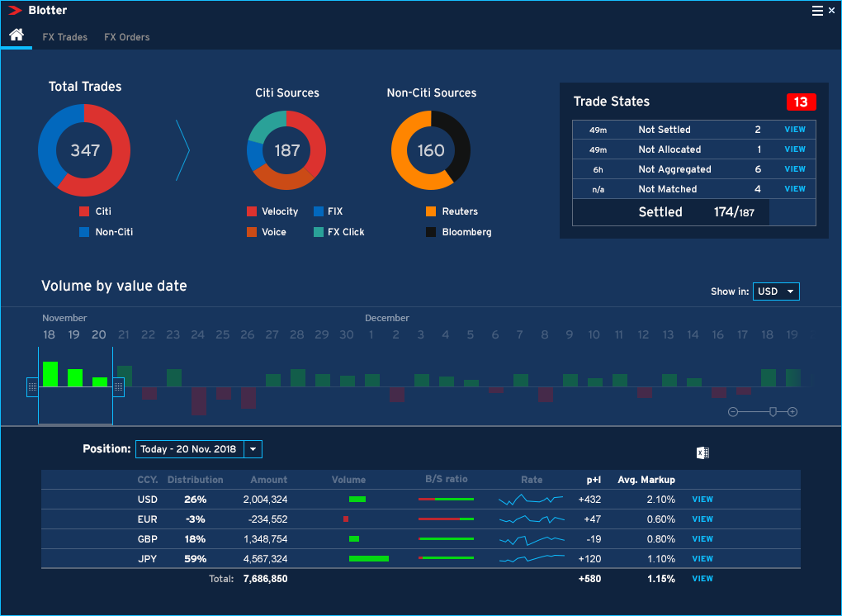Screen dimensions: 842x616
Task: Zoom out using the minus icon on the chart
Action: point(733,410)
